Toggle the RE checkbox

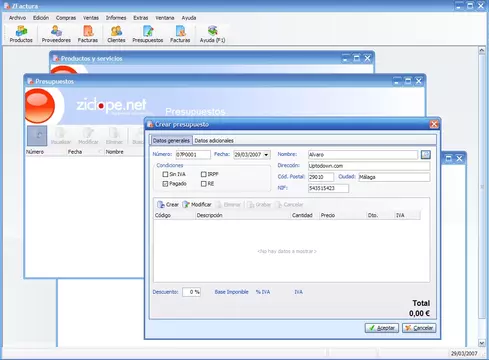pos(204,184)
